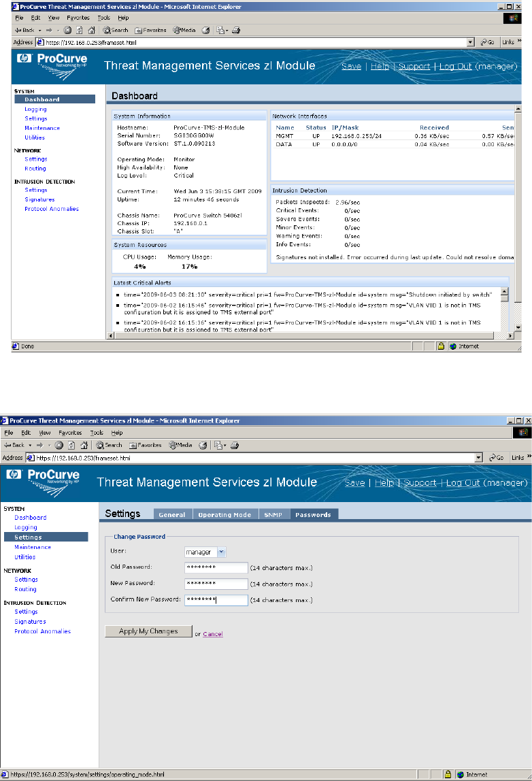Click Search in top Dashboard window toolbar

click(116, 31)
